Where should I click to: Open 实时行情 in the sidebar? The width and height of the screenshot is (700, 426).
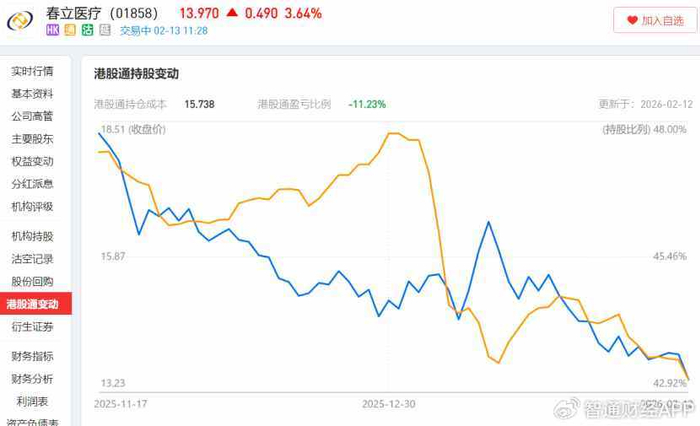(x=32, y=72)
